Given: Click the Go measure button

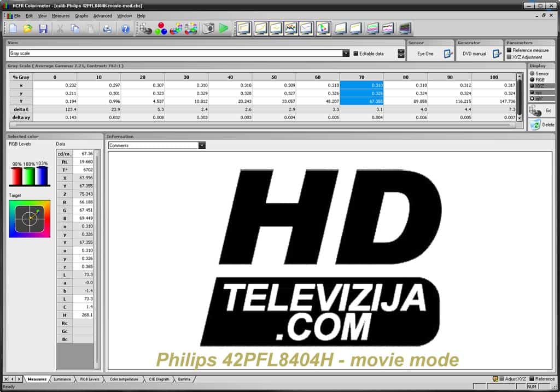Looking at the screenshot, I should point(541,110).
